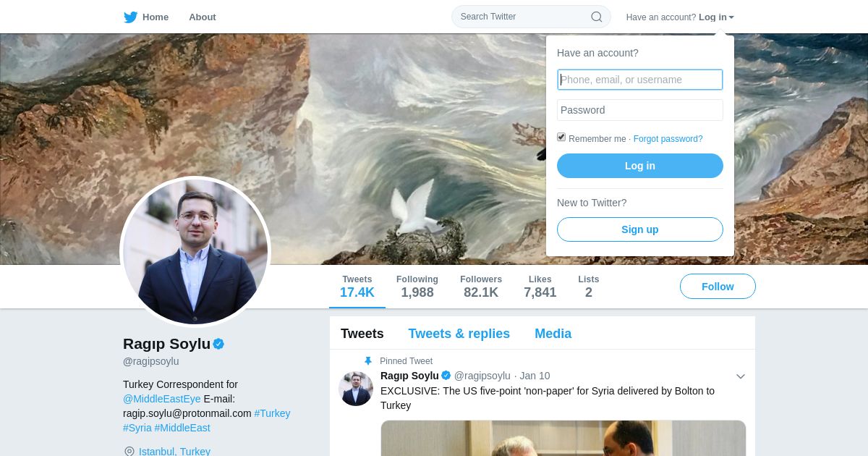
Task: Click the location pin icon by Istanbul
Action: [129, 452]
